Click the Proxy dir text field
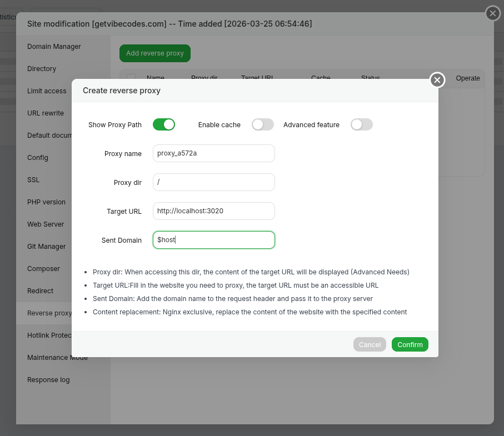 point(214,182)
